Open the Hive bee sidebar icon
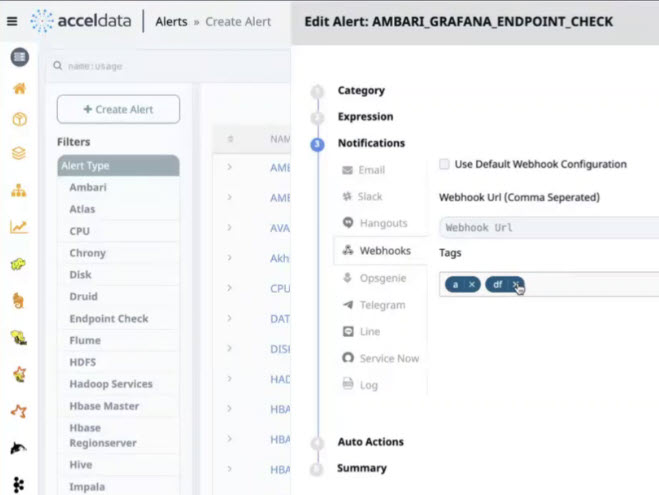The height and width of the screenshot is (495, 659). 18,337
